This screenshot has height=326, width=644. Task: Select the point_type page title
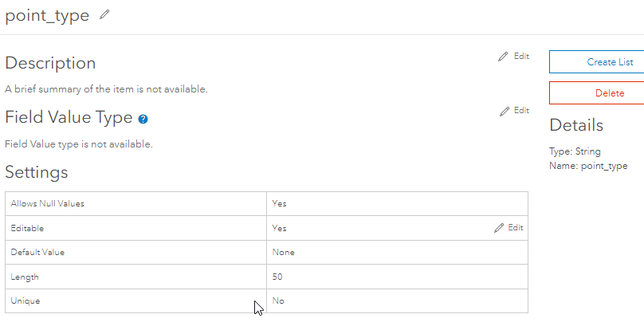pyautogui.click(x=47, y=16)
